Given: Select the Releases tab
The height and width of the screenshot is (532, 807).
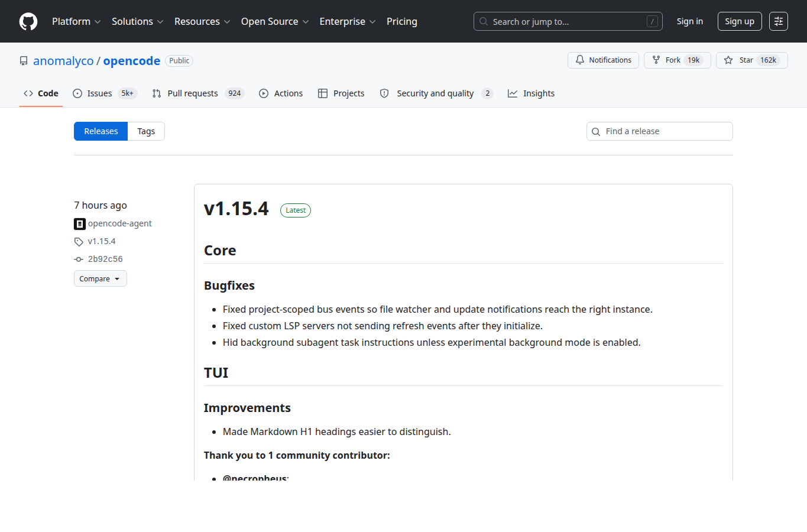Looking at the screenshot, I should (x=101, y=131).
